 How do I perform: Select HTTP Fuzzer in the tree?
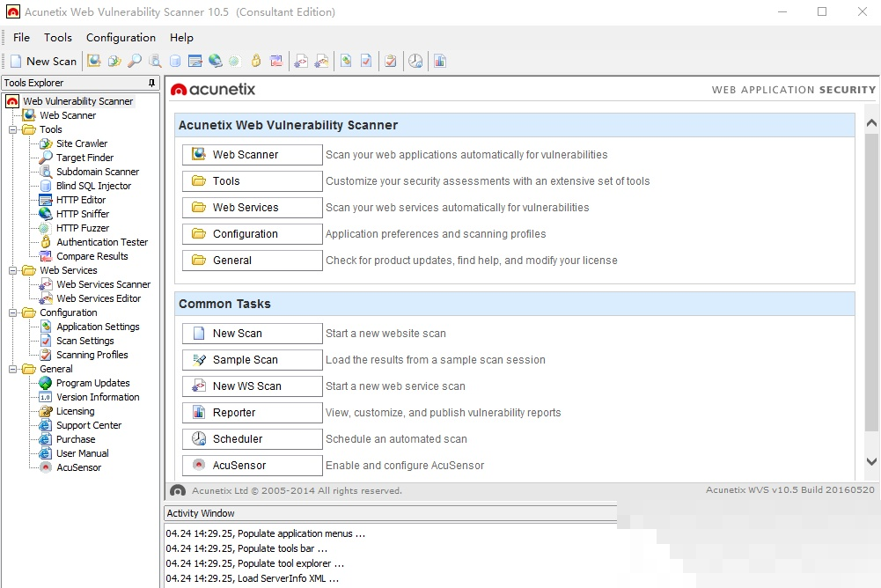point(83,228)
